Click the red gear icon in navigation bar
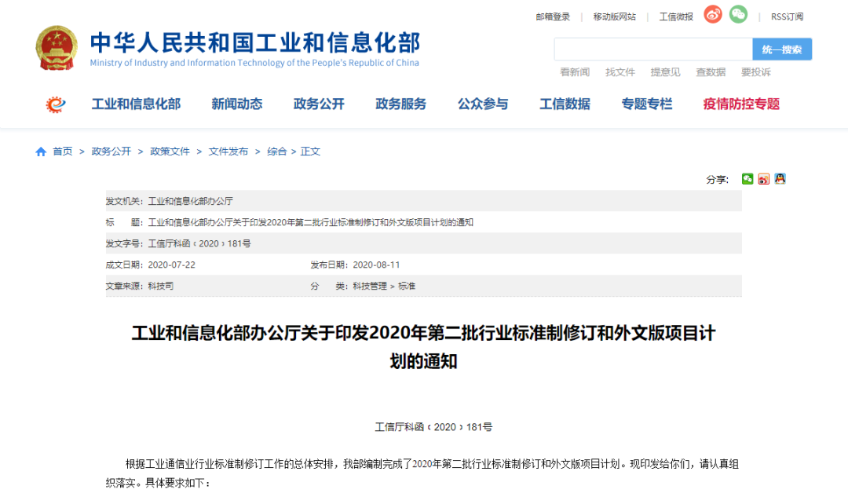Image resolution: width=848 pixels, height=504 pixels. (x=56, y=104)
